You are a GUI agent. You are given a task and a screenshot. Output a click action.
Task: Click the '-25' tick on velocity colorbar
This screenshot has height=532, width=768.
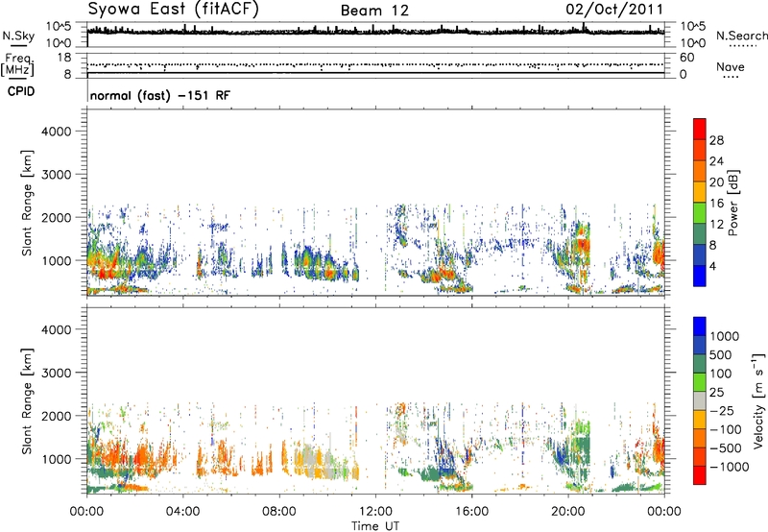pyautogui.click(x=722, y=410)
